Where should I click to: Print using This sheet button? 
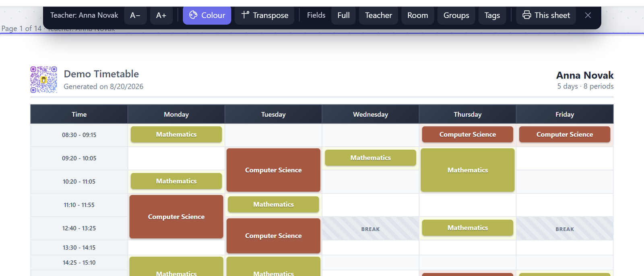pos(546,15)
